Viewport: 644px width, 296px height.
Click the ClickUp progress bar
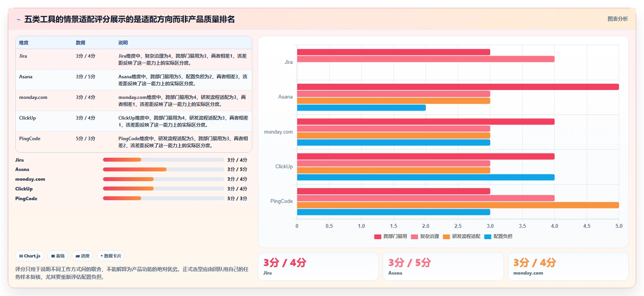[x=163, y=189]
